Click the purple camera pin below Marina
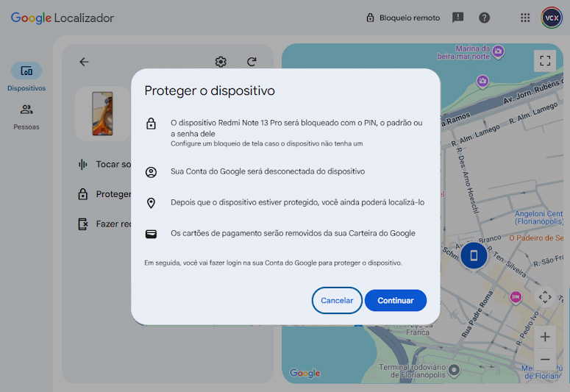 482,81
